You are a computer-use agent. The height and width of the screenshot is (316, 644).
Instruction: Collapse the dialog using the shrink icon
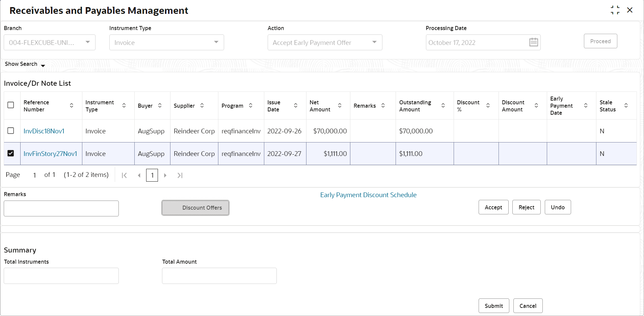[x=615, y=10]
